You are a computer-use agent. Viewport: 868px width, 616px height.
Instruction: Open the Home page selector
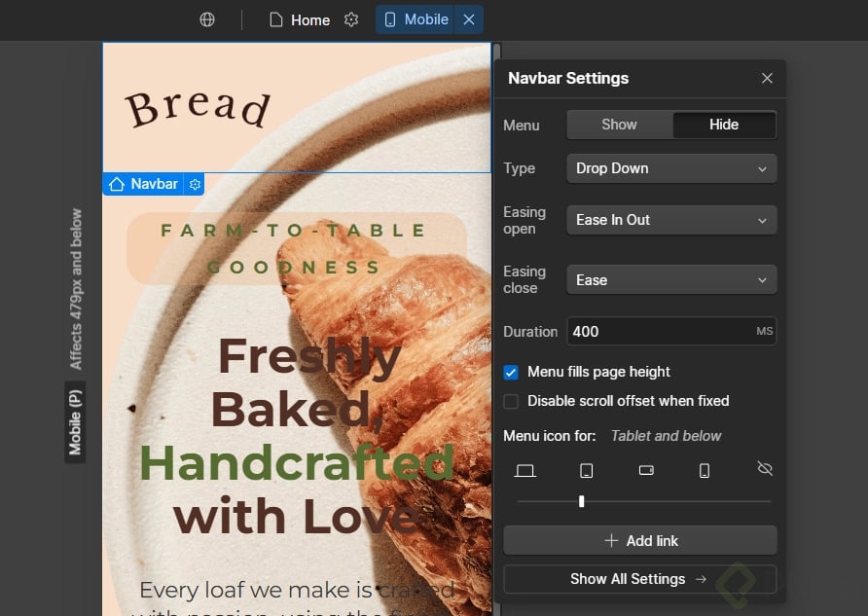300,19
